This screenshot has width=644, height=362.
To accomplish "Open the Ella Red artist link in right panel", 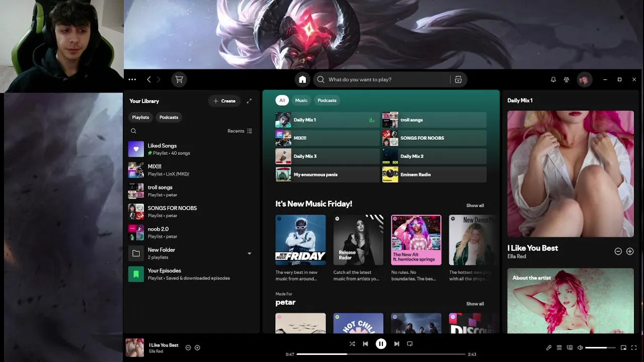I will (517, 256).
